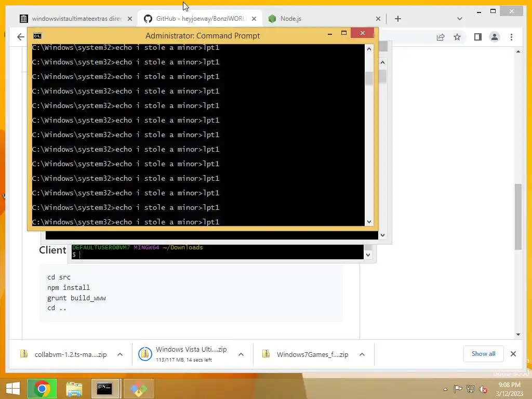
Task: Click the Command Prompt scrollbar thumb
Action: click(x=369, y=78)
